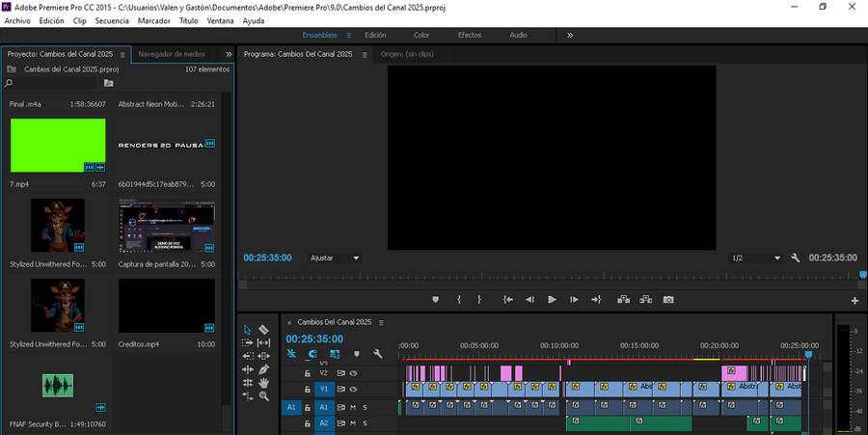Open the Secuencia menu
Viewport: 868px width, 435px height.
(112, 20)
